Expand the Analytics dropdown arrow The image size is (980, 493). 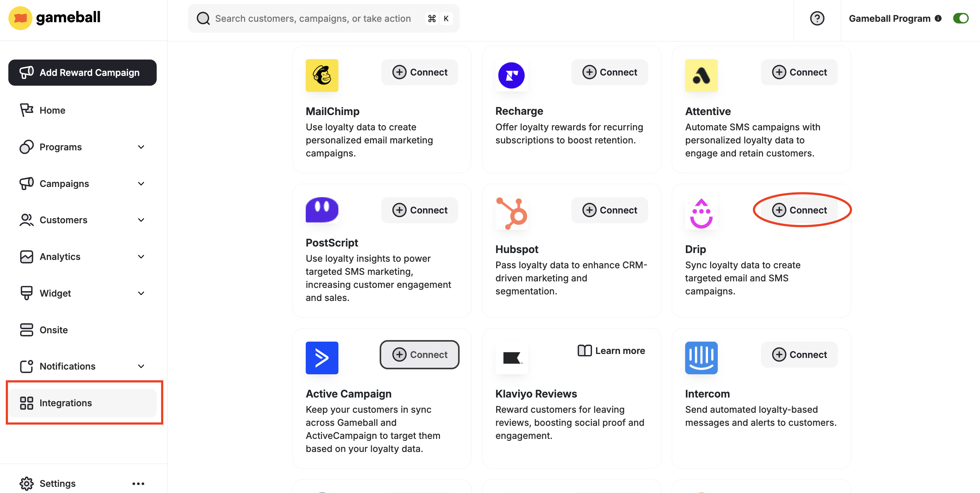(x=141, y=257)
